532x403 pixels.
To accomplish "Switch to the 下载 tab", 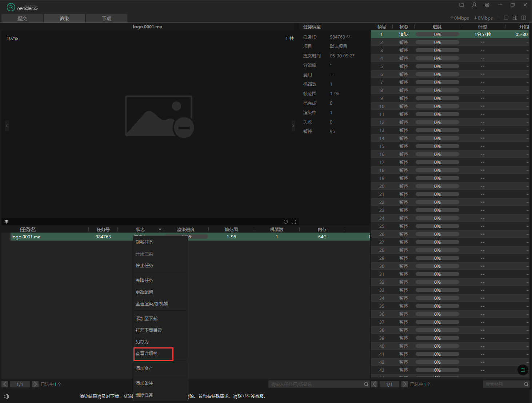I will pyautogui.click(x=107, y=19).
